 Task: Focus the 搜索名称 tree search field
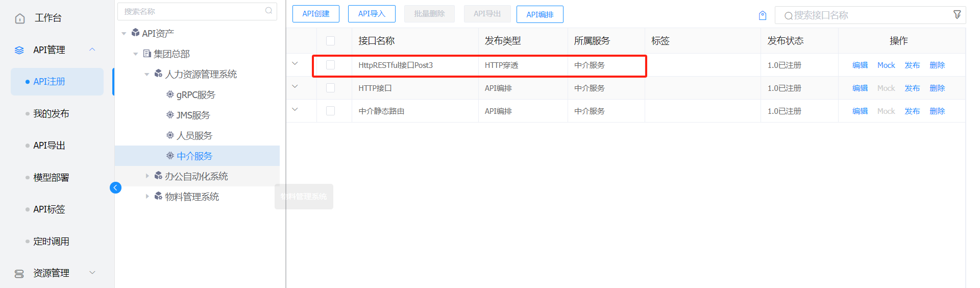pyautogui.click(x=197, y=11)
